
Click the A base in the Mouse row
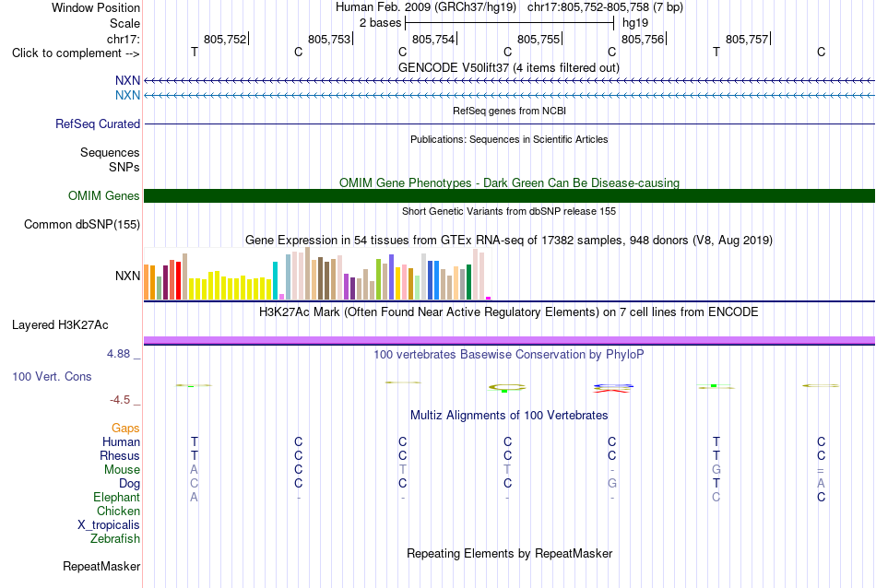coord(194,470)
